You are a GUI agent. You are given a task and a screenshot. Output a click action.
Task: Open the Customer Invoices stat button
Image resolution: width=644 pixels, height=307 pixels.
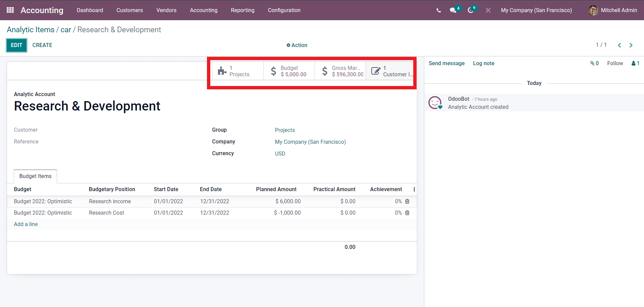390,71
